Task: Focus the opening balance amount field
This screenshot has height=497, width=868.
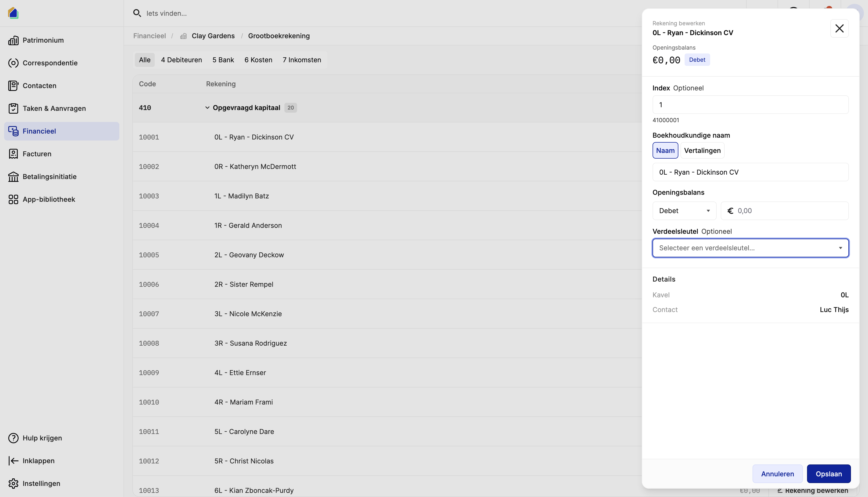Action: click(x=784, y=211)
